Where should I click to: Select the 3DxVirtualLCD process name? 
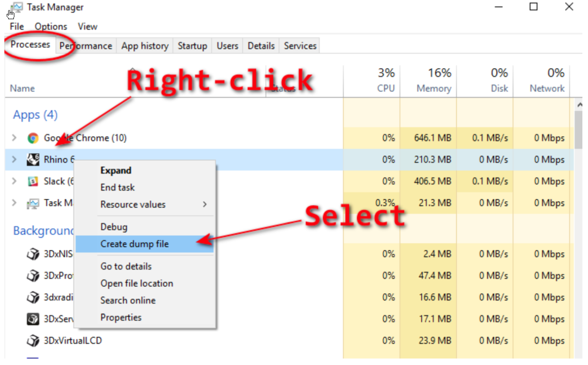point(73,341)
